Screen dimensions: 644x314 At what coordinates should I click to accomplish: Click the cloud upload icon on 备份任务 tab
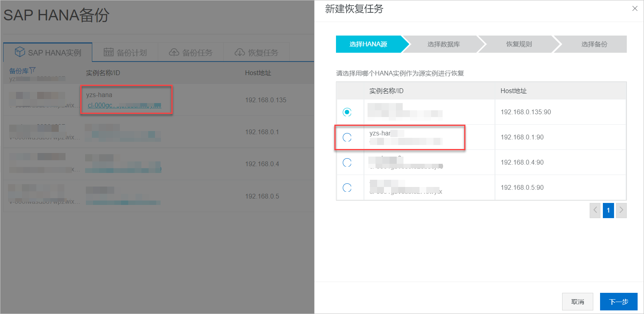point(174,52)
